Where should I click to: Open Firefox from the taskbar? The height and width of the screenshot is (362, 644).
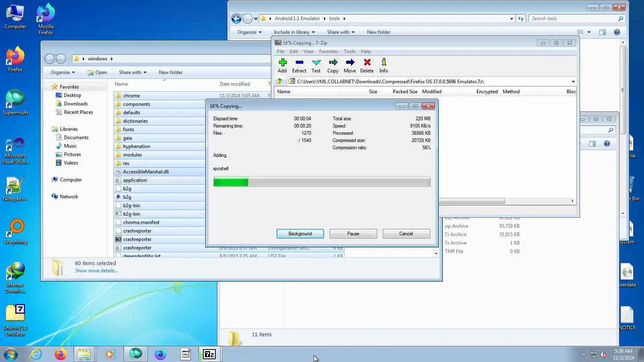point(60,354)
